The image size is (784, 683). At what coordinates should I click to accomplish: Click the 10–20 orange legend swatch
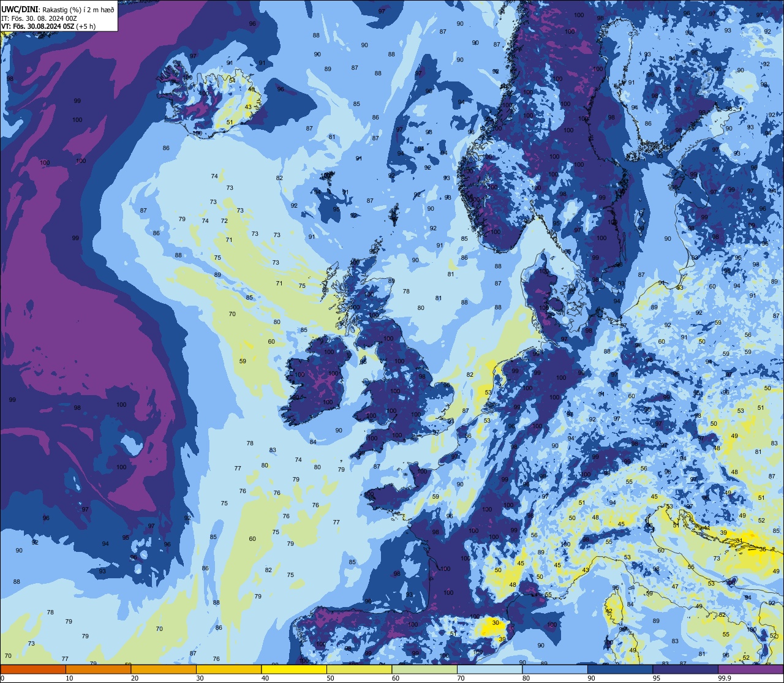point(98,669)
